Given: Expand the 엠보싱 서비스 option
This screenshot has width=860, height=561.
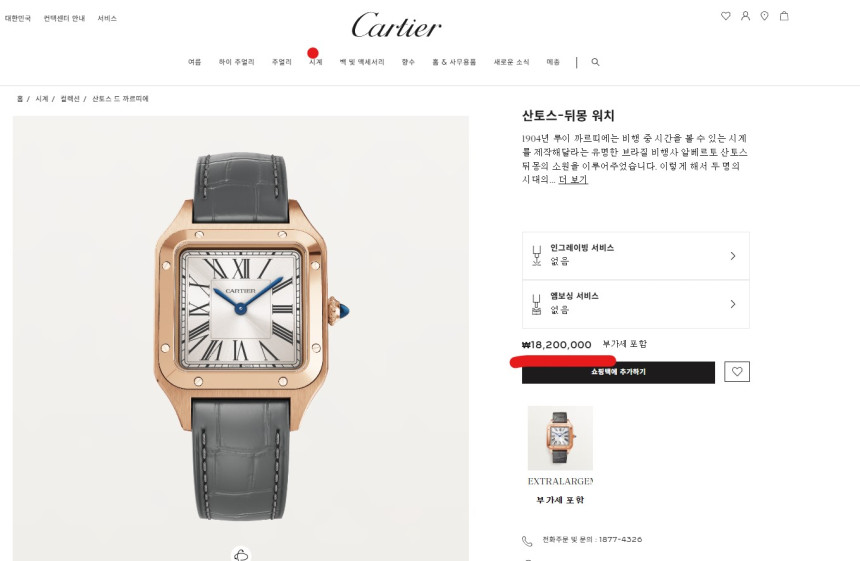Looking at the screenshot, I should click(636, 304).
